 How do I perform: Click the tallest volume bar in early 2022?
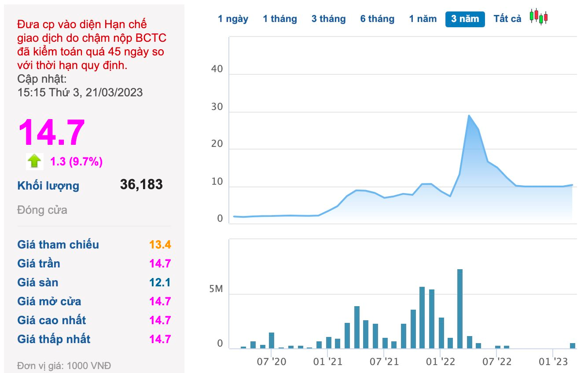click(x=460, y=308)
